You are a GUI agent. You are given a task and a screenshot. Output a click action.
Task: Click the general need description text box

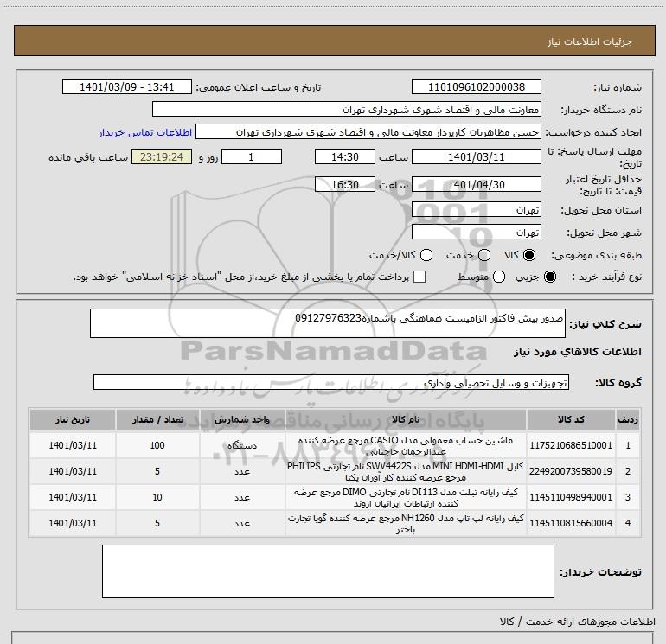click(x=328, y=323)
